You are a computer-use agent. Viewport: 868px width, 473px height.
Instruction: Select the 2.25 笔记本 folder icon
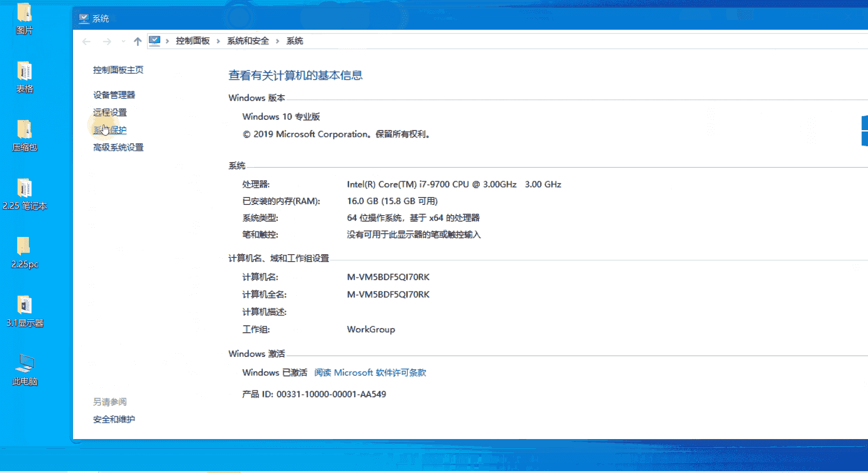point(24,194)
